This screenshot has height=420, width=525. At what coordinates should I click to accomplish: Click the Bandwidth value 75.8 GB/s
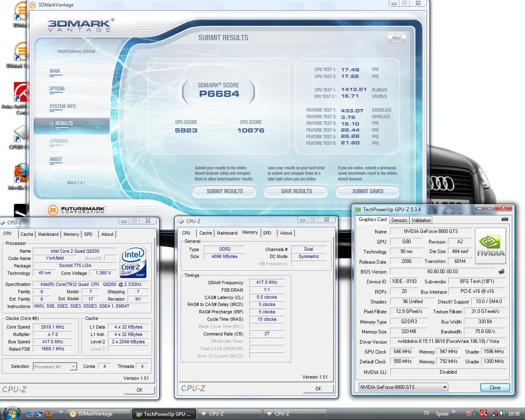(x=485, y=331)
